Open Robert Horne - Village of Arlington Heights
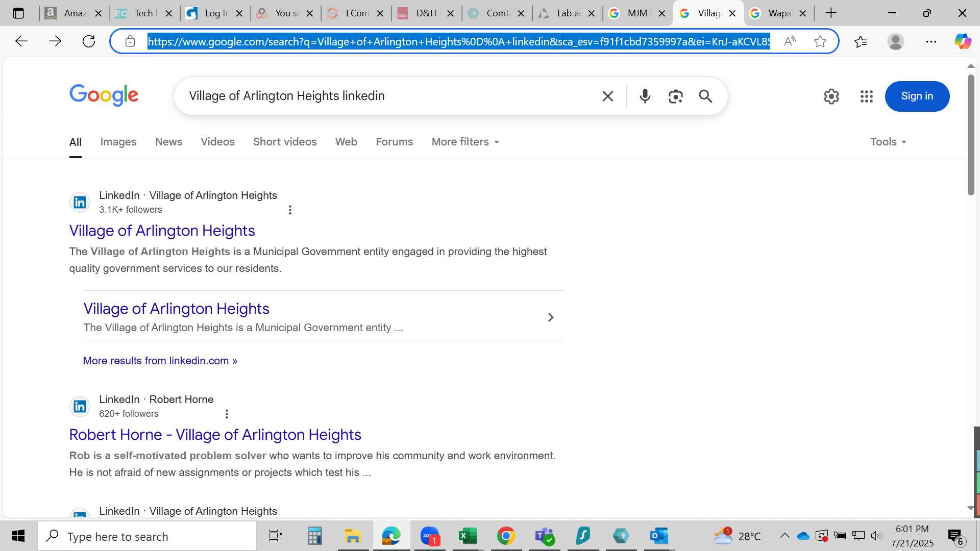980x551 pixels. pos(215,435)
